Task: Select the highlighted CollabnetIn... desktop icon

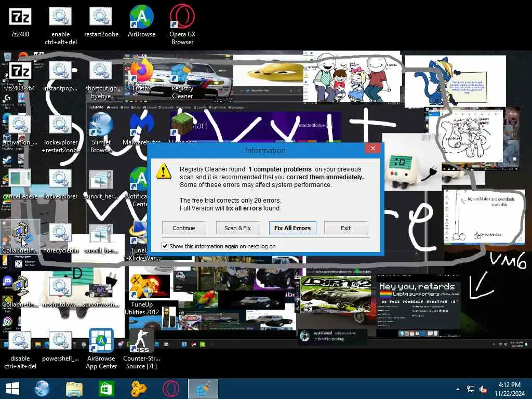Action: [x=20, y=237]
